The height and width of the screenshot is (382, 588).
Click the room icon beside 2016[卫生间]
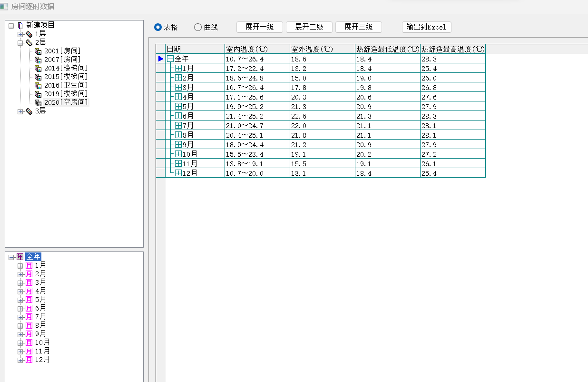pyautogui.click(x=38, y=86)
